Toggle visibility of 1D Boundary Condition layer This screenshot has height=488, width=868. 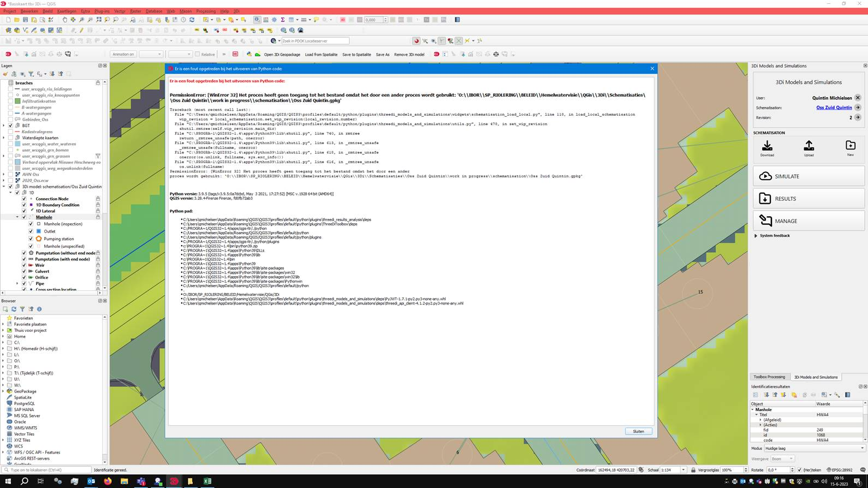pyautogui.click(x=24, y=205)
